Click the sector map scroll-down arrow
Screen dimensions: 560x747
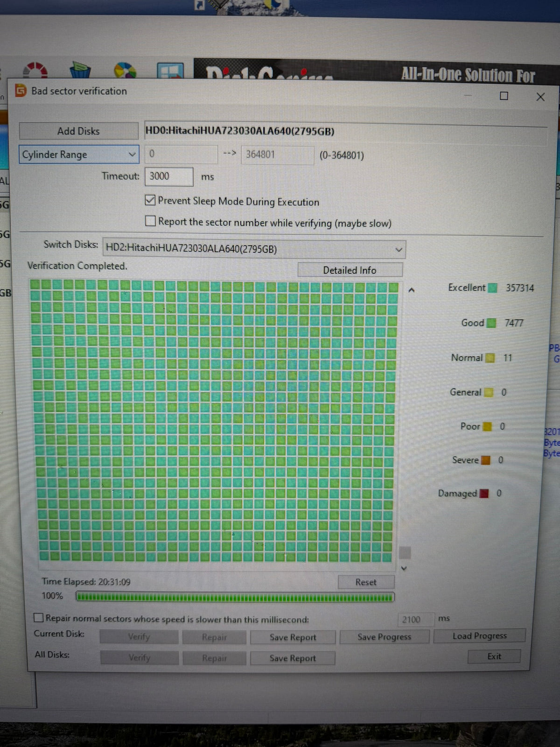[x=404, y=568]
